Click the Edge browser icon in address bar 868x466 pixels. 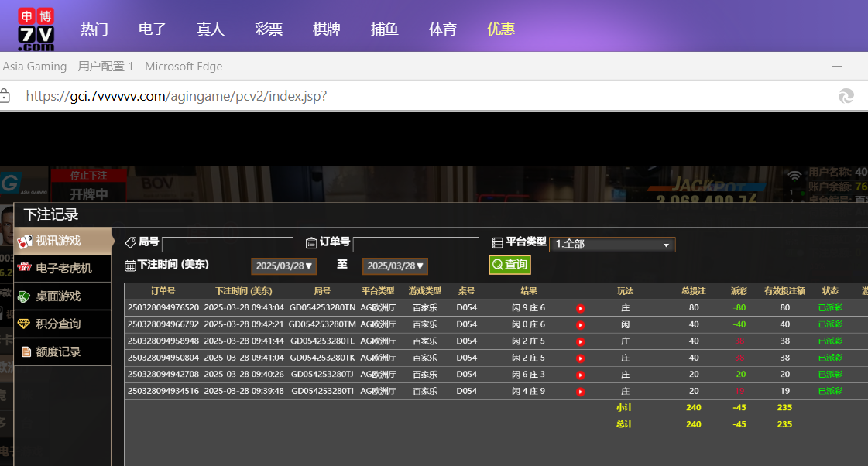pyautogui.click(x=846, y=96)
